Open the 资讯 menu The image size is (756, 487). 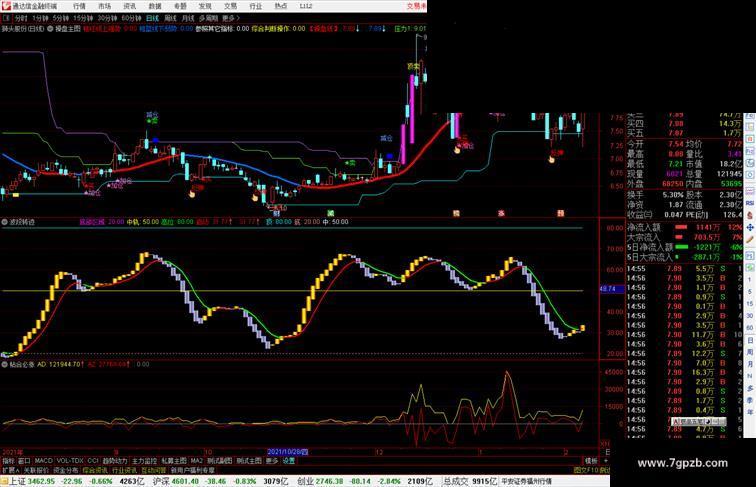coord(129,6)
